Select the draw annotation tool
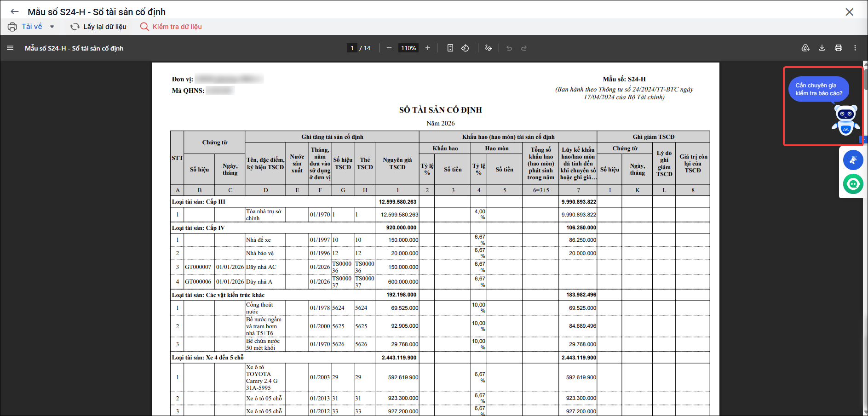Viewport: 868px width, 416px height. [x=488, y=48]
